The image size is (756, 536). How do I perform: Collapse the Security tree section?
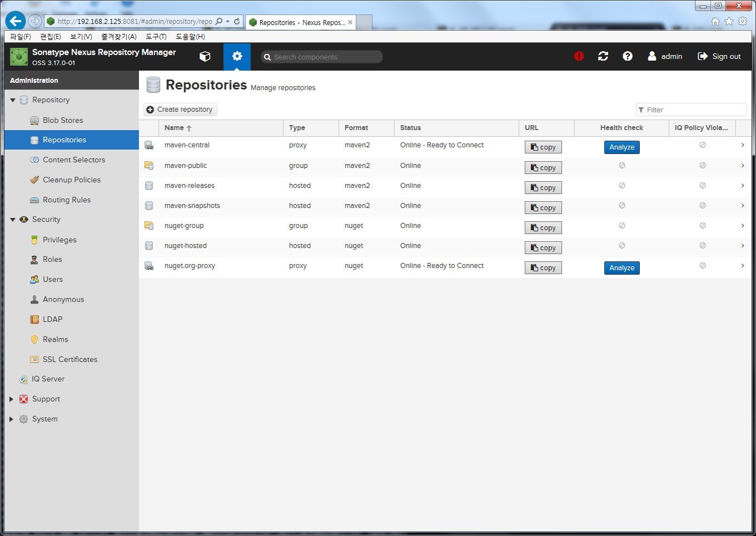13,220
